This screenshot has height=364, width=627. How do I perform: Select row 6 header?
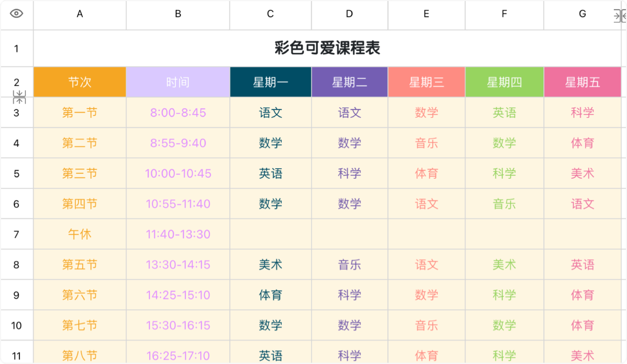[x=16, y=204]
